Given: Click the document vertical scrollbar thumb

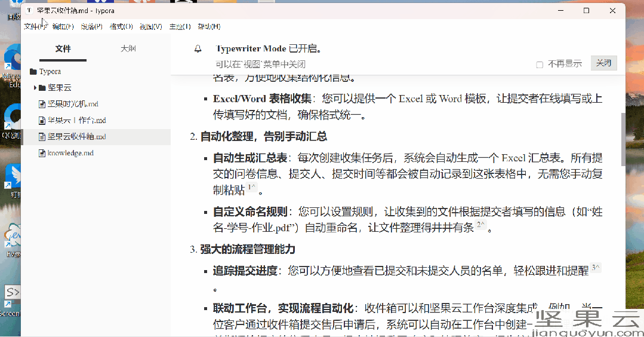Looking at the screenshot, I should (x=623, y=139).
